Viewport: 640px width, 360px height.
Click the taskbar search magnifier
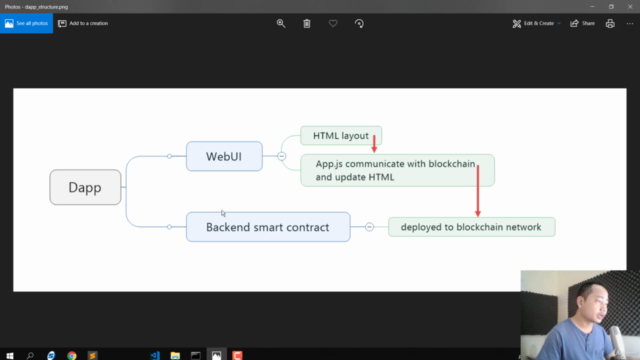click(x=30, y=356)
